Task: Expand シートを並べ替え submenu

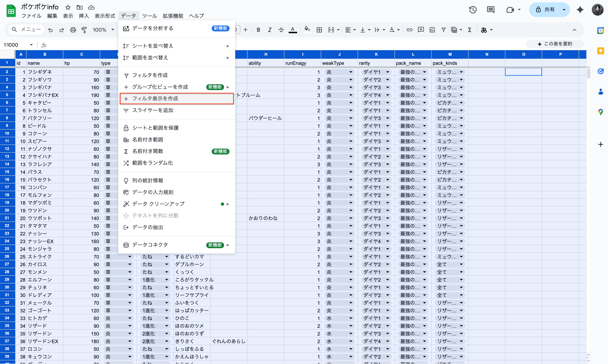Action: (x=176, y=46)
